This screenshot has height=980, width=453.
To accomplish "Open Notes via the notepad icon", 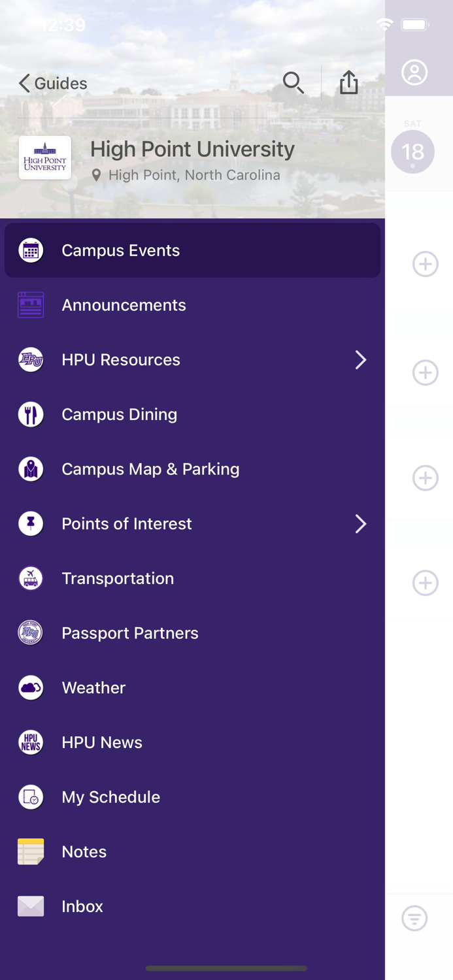I will [x=30, y=851].
